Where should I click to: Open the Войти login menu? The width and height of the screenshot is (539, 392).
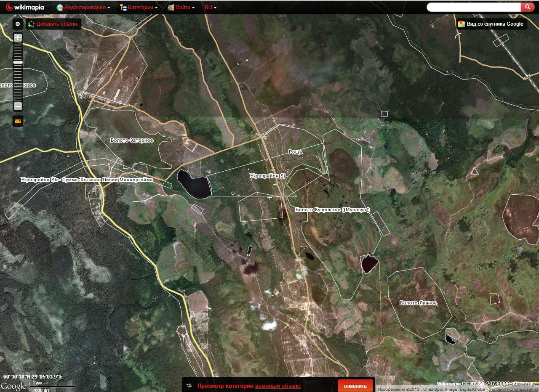(x=181, y=8)
